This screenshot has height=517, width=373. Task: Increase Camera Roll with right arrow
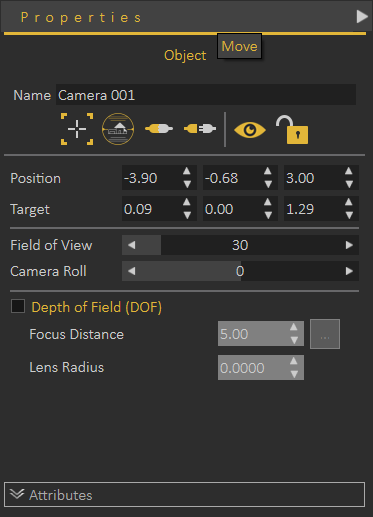tap(349, 271)
